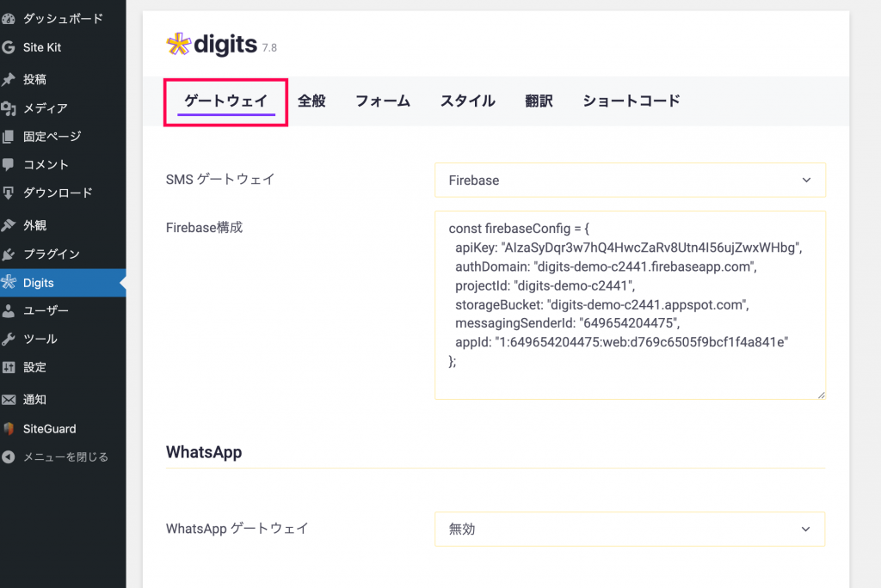The width and height of the screenshot is (881, 588).
Task: Click the chevron on 無効 dropdown
Action: (x=805, y=529)
